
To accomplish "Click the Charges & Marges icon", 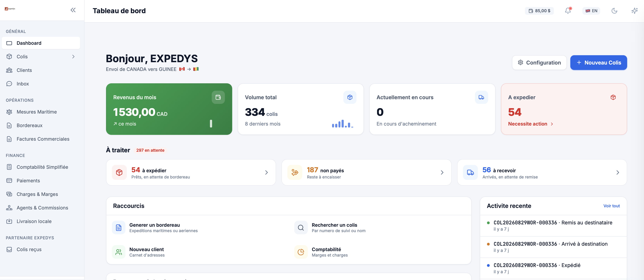I will [9, 194].
